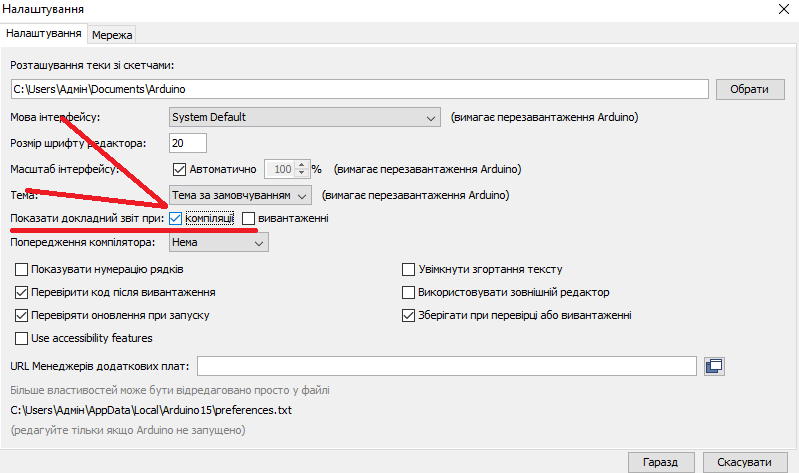Check Використовувати зовнішній редактор option
The height and width of the screenshot is (473, 799).
point(408,292)
